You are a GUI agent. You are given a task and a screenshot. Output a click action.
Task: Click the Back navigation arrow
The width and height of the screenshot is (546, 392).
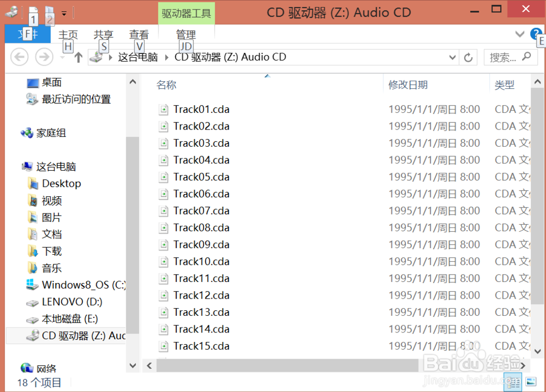19,57
